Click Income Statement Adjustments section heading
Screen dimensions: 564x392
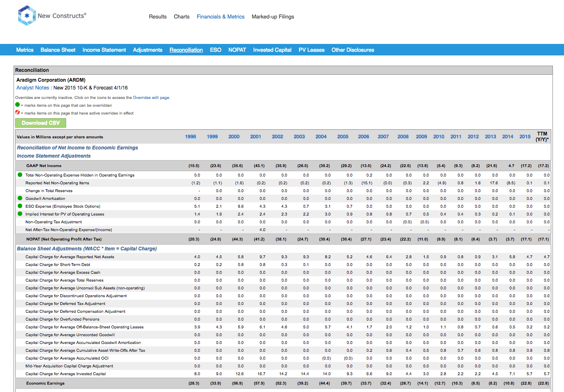point(54,156)
